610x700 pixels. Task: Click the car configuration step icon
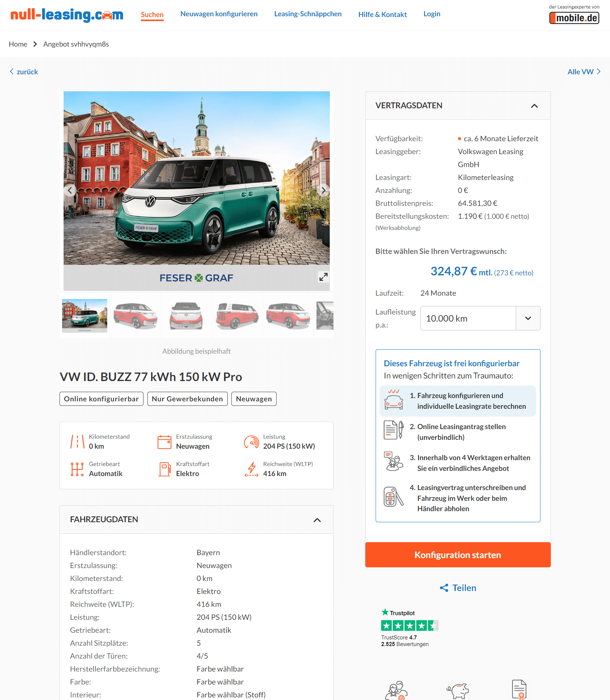click(394, 399)
